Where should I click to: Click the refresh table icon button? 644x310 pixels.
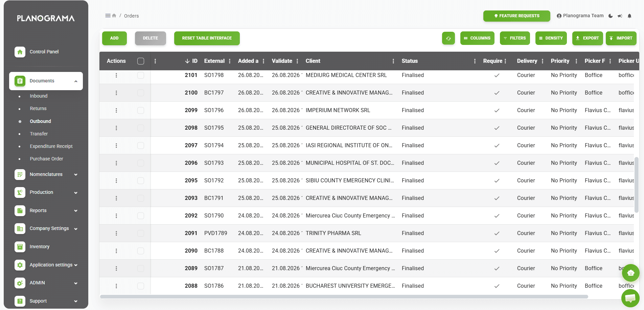click(448, 38)
